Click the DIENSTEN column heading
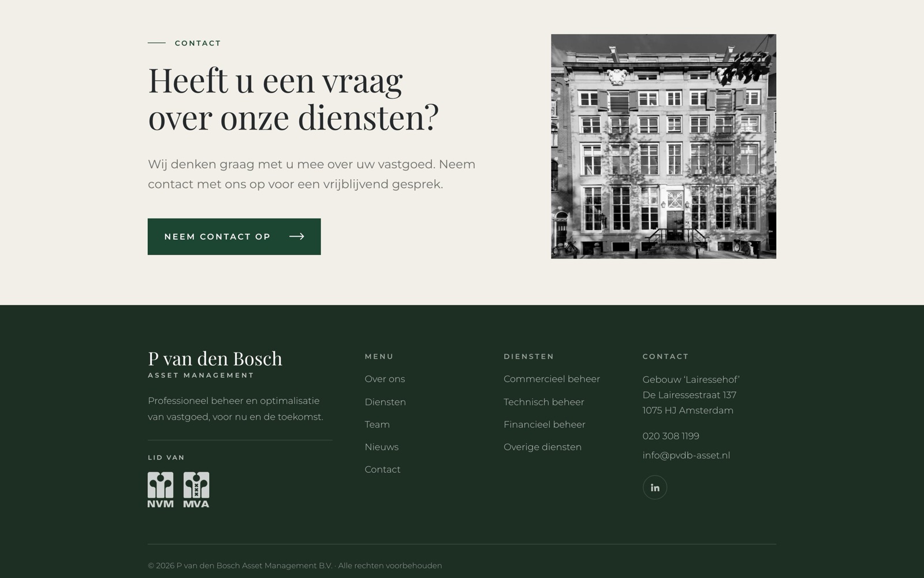 pyautogui.click(x=529, y=357)
